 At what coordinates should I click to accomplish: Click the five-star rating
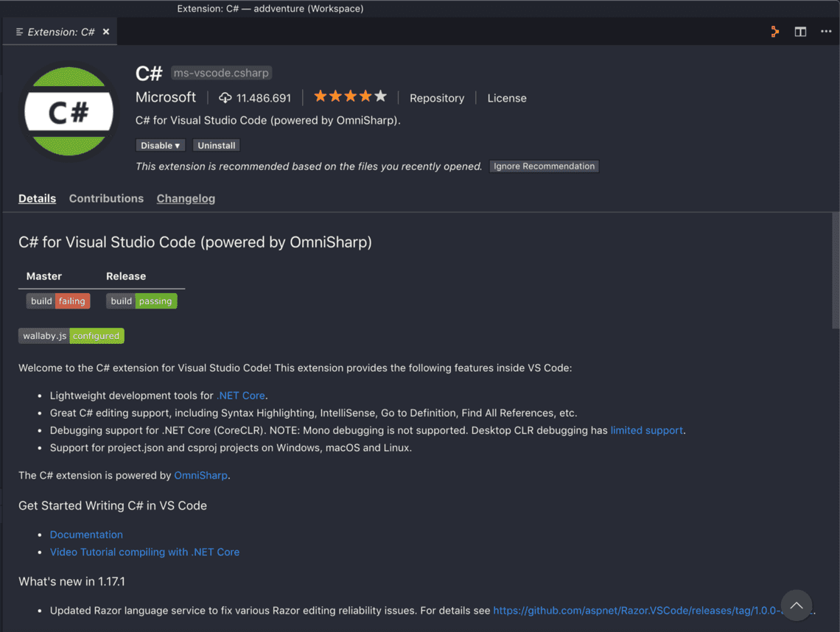click(350, 96)
